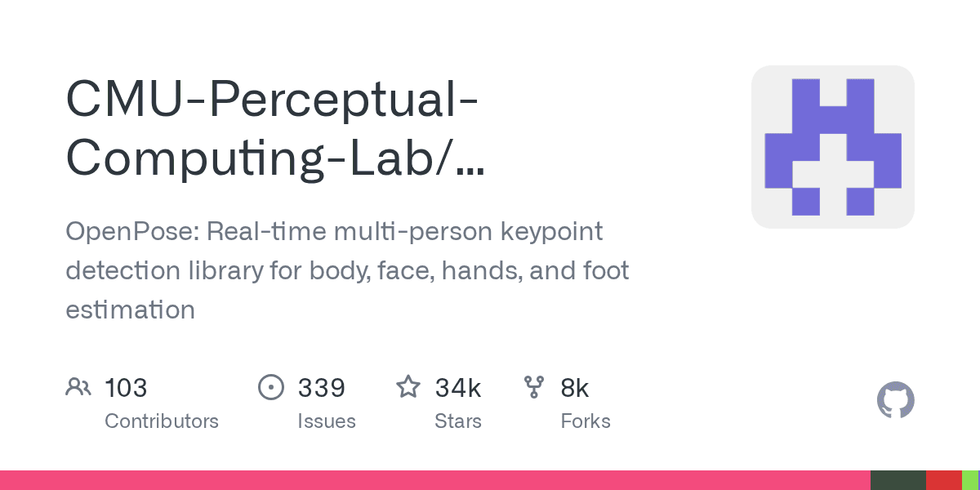Click the fork branch icon
This screenshot has height=490, width=980.
pos(534,387)
